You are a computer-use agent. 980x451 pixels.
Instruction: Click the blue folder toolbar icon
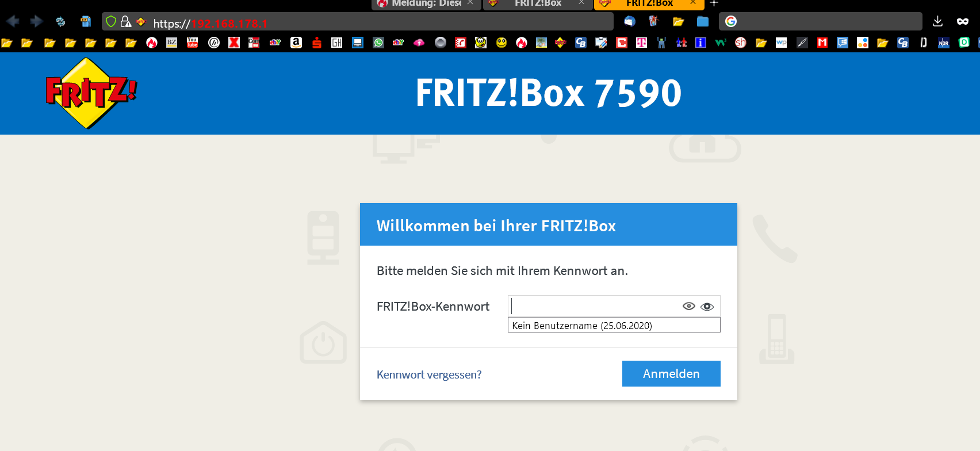[703, 21]
